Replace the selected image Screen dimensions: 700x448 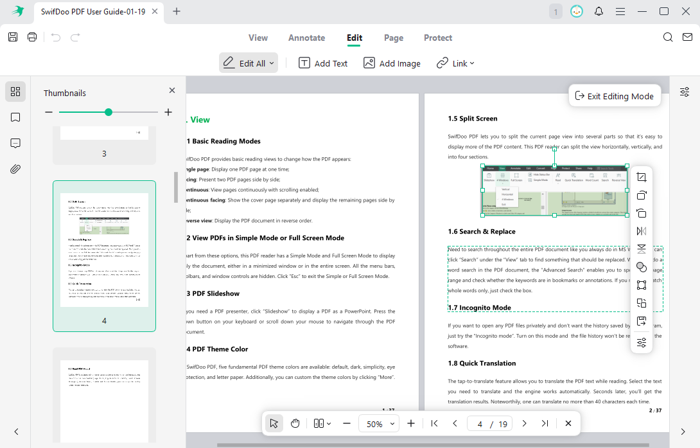coord(642,303)
